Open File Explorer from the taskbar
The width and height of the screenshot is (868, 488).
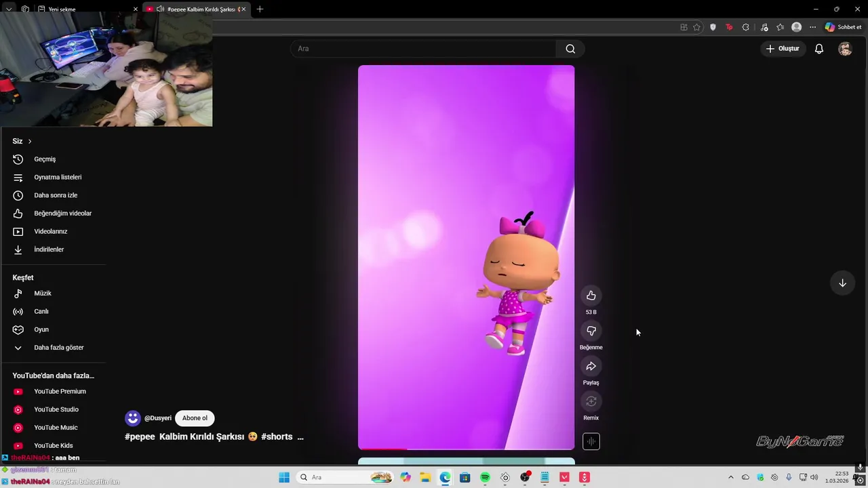425,477
